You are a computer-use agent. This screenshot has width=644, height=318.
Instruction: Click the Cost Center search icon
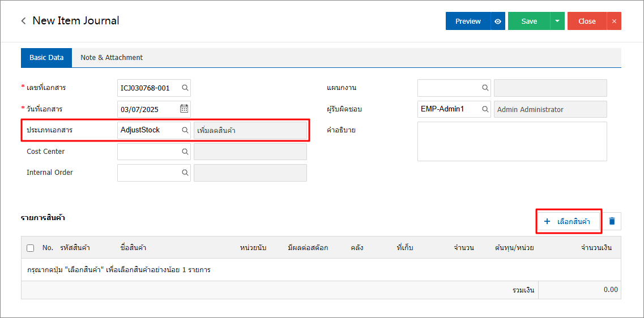185,152
